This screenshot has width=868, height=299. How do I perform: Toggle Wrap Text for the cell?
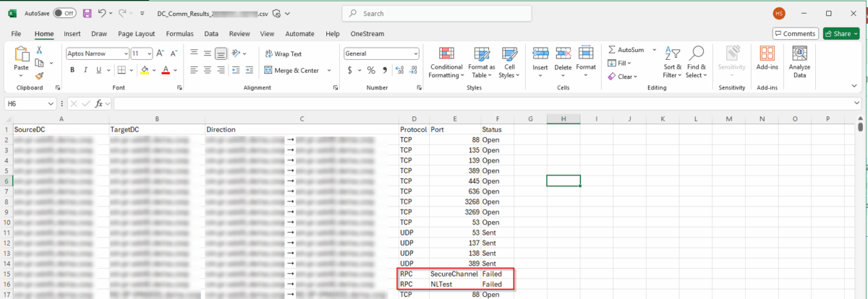coord(283,53)
